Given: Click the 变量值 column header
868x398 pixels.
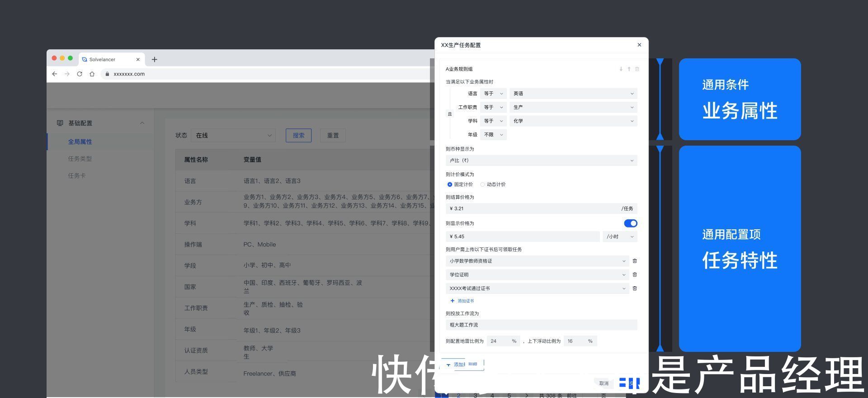Looking at the screenshot, I should click(252, 160).
